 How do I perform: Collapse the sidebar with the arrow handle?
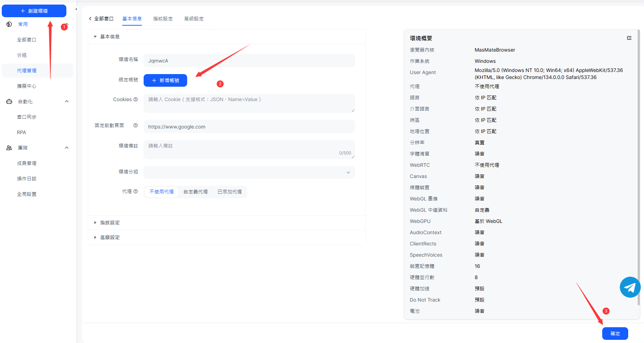76,9
